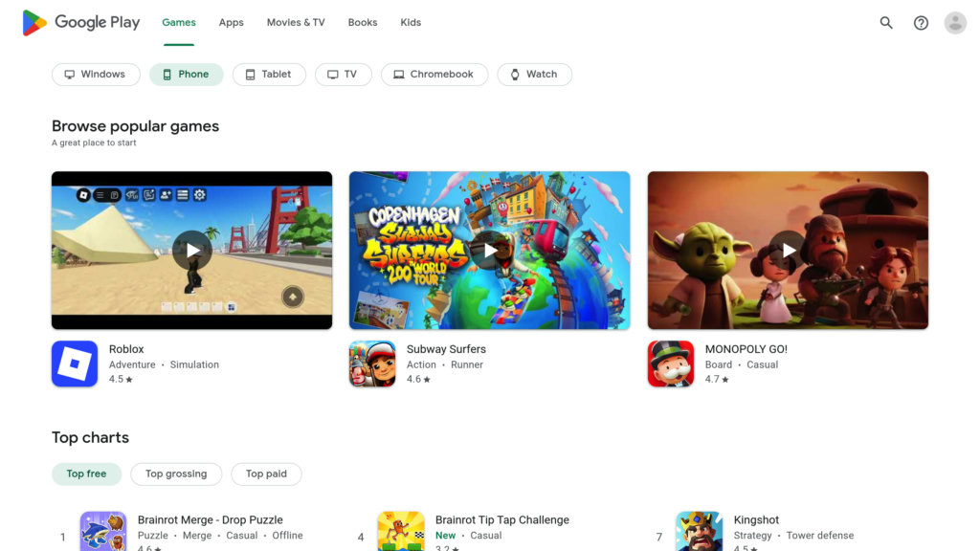980x551 pixels.
Task: Open the Roblox app icon
Action: coord(75,364)
